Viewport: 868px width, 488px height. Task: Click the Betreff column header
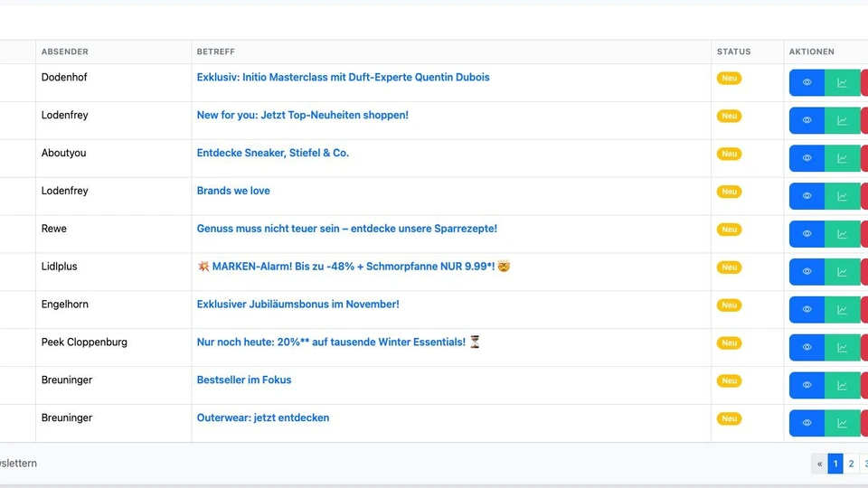(215, 52)
